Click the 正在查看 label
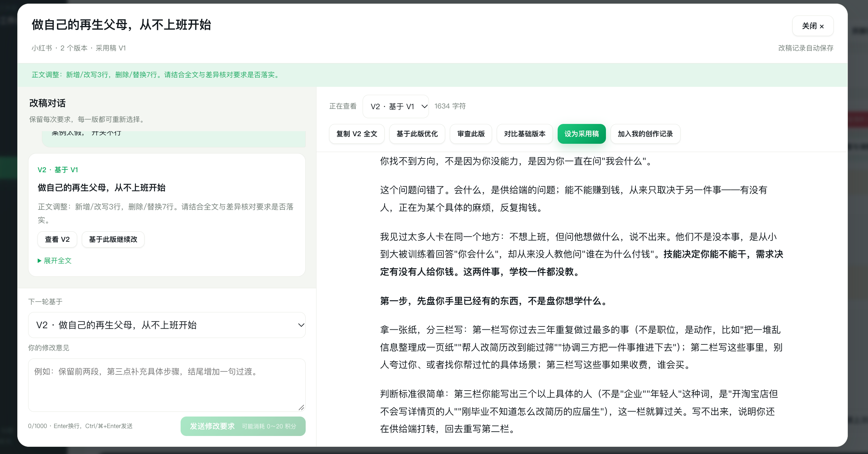This screenshot has height=454, width=868. tap(343, 106)
